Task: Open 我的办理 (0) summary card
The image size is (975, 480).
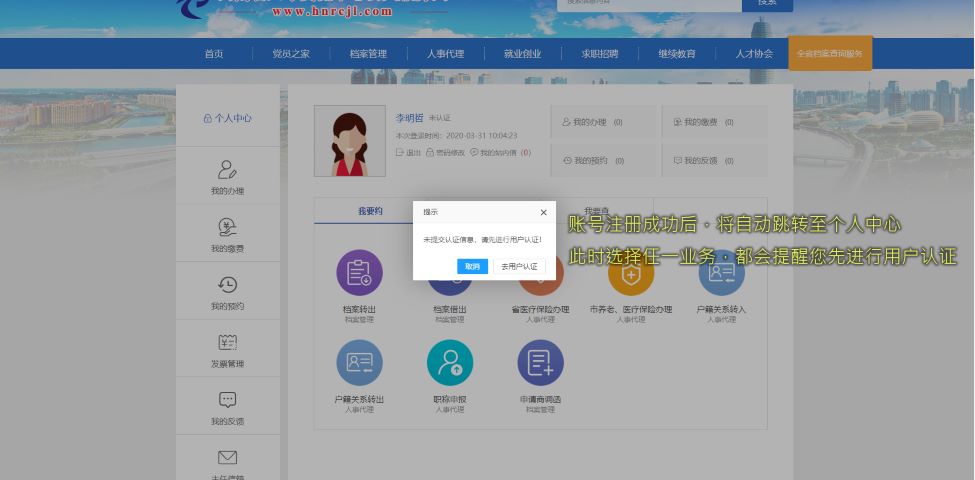Action: pos(603,122)
